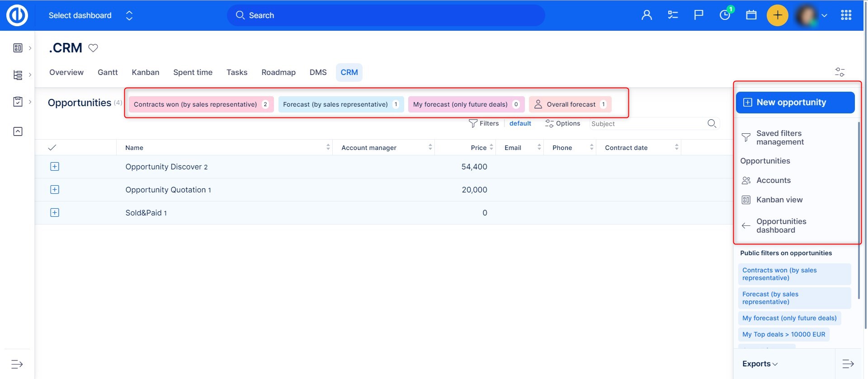Open the flag icon in header
The width and height of the screenshot is (868, 379).
698,15
